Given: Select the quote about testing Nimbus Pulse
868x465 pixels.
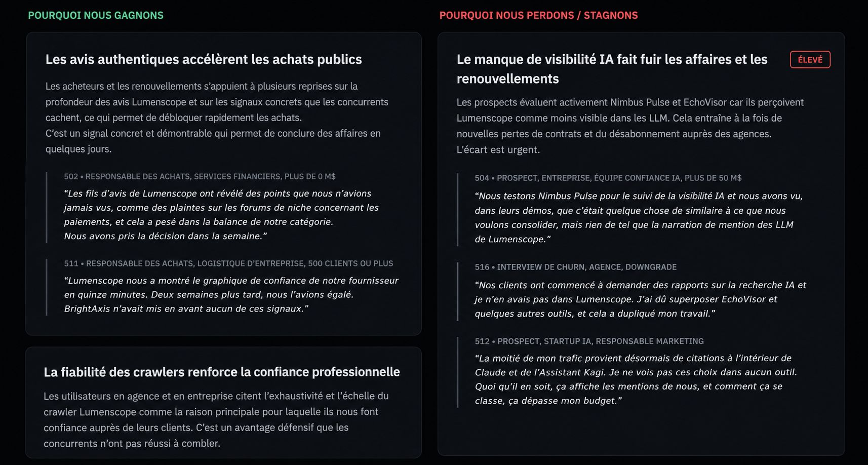Looking at the screenshot, I should [639, 217].
